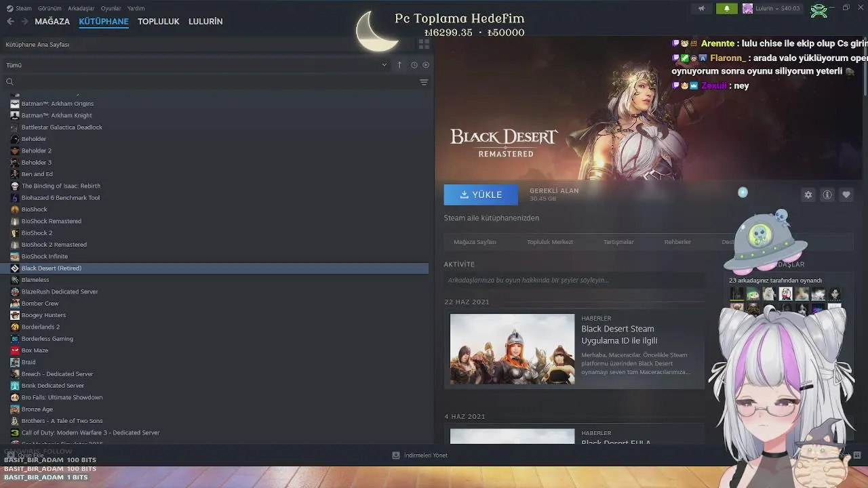This screenshot has width=868, height=488.
Task: Open the Görünüm menu
Action: click(50, 9)
